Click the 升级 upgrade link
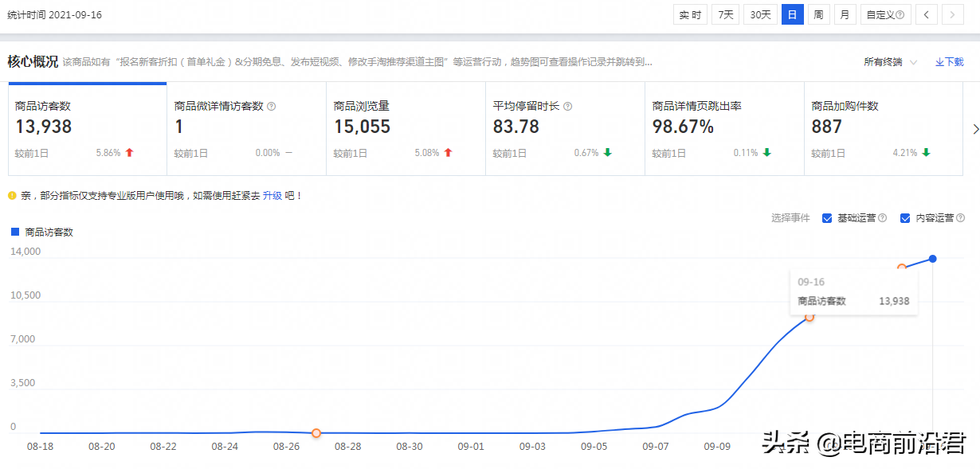Image resolution: width=980 pixels, height=469 pixels. pos(272,195)
